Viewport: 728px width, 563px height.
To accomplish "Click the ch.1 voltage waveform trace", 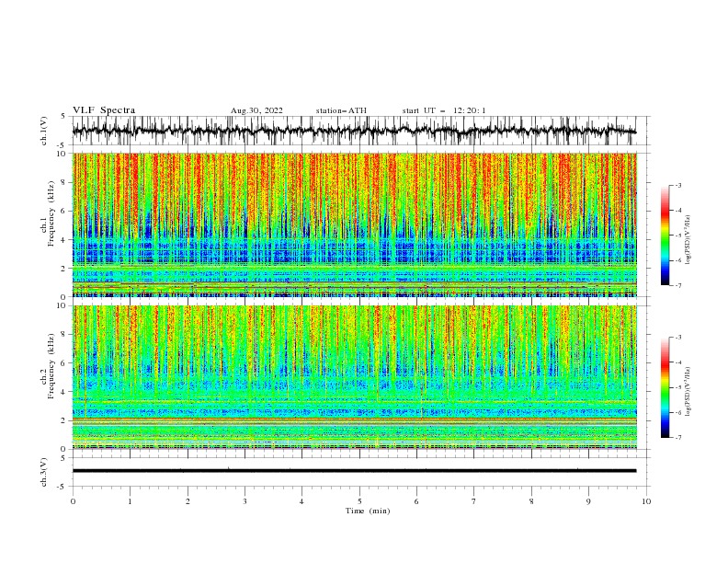I will click(354, 131).
